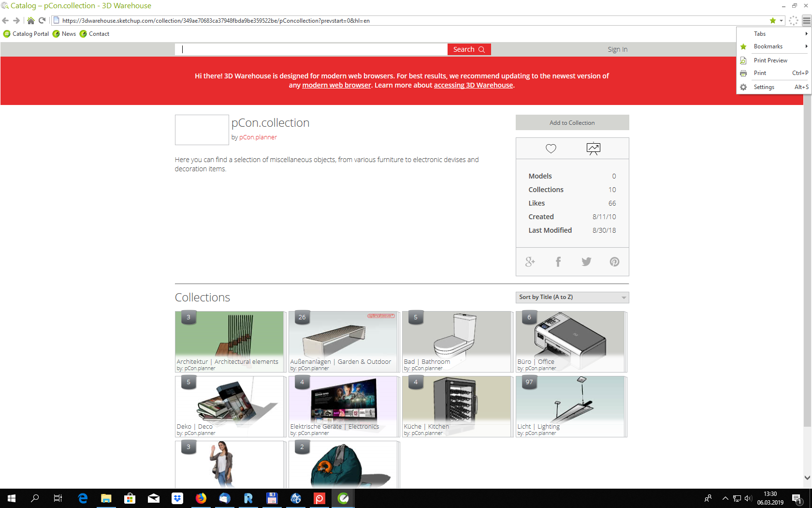Click the 3D Warehouse search input field
The width and height of the screenshot is (812, 508).
[x=311, y=49]
